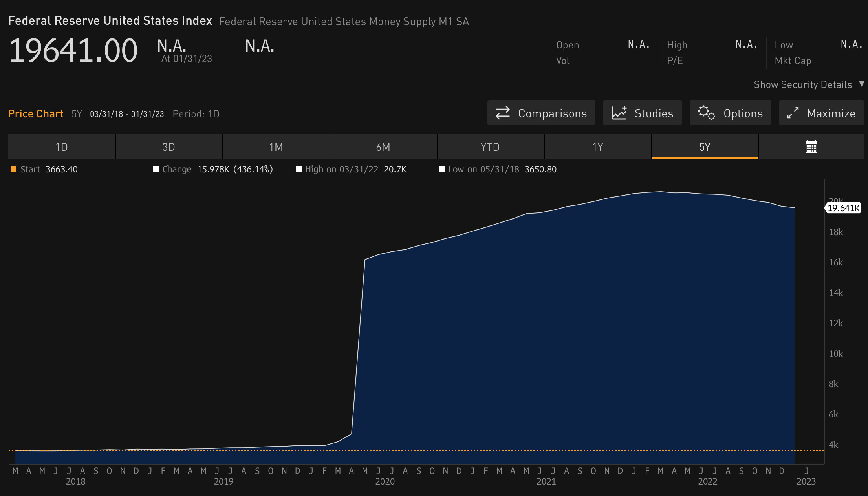The height and width of the screenshot is (496, 868).
Task: Open the Comparisons button
Action: coord(541,113)
